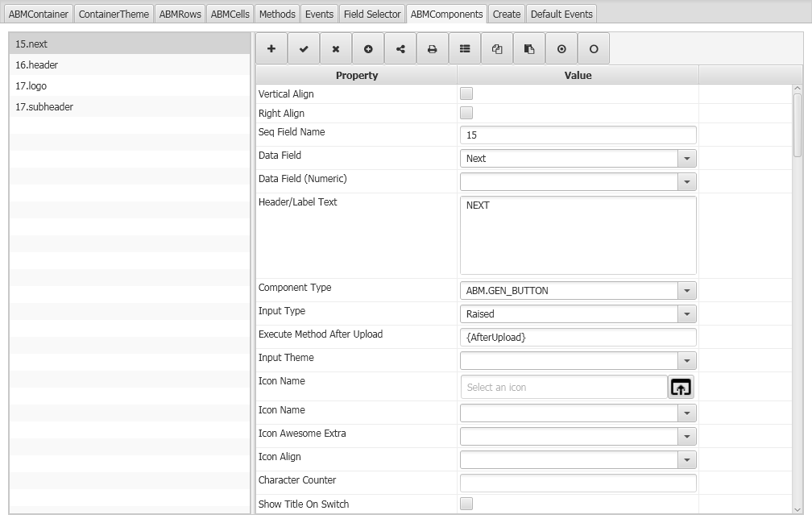Open the Input Type dropdown
This screenshot has width=812, height=523.
(686, 314)
